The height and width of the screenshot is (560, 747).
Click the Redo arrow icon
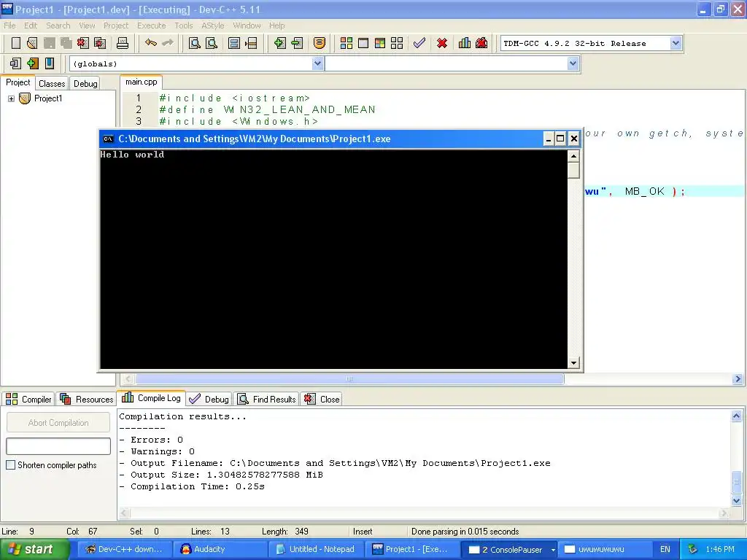click(168, 43)
